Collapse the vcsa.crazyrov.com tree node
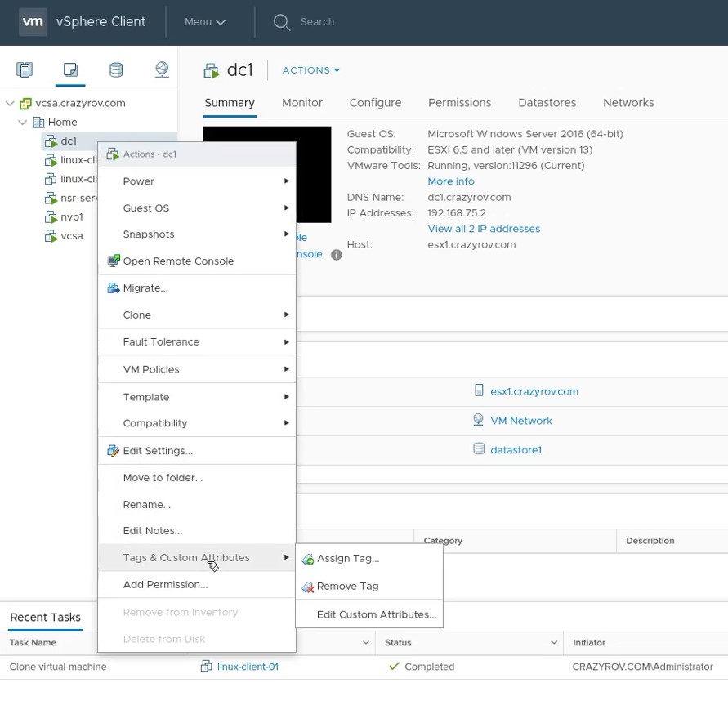The height and width of the screenshot is (714, 728). click(10, 103)
